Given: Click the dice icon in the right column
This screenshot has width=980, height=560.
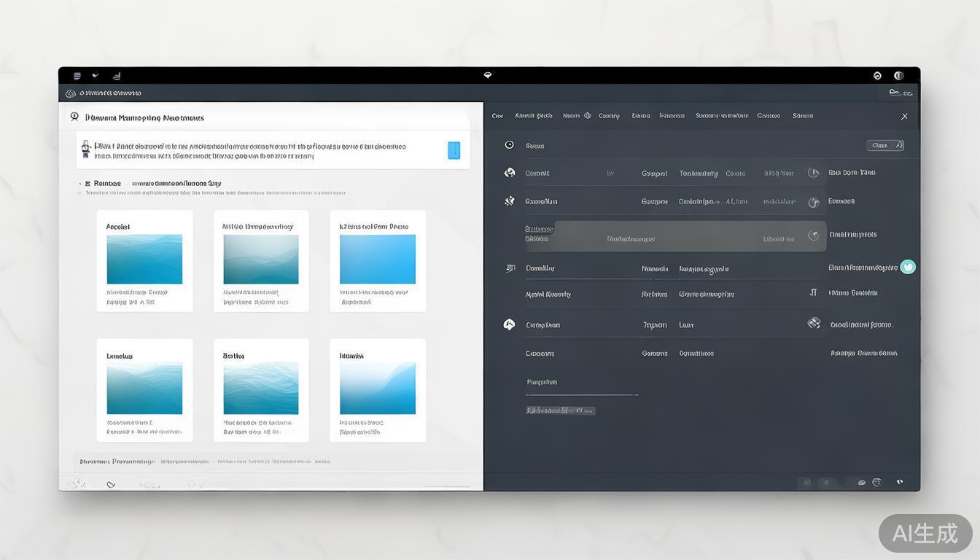Looking at the screenshot, I should pos(814,323).
